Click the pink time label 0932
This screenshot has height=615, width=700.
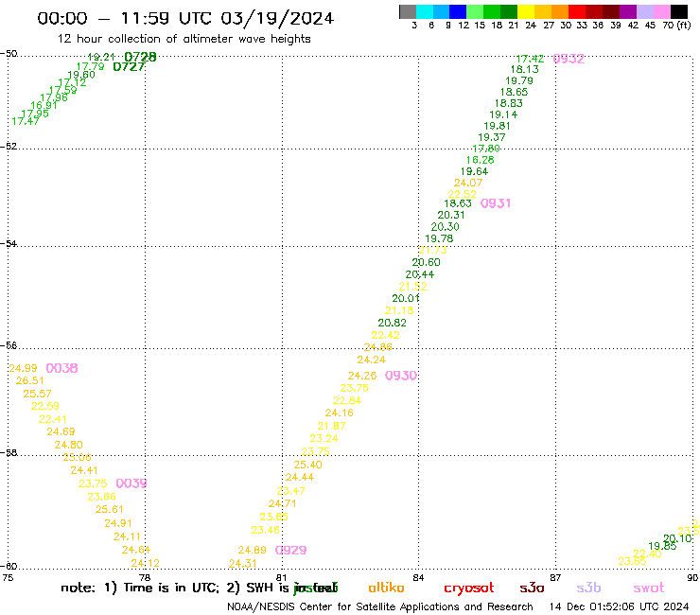click(569, 59)
